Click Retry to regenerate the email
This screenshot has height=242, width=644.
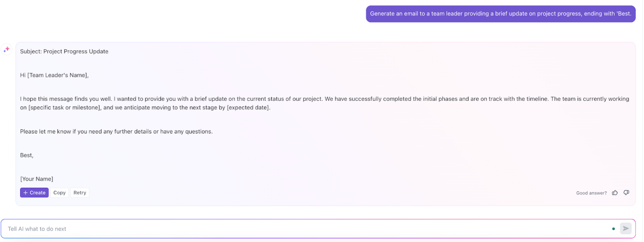[80, 193]
